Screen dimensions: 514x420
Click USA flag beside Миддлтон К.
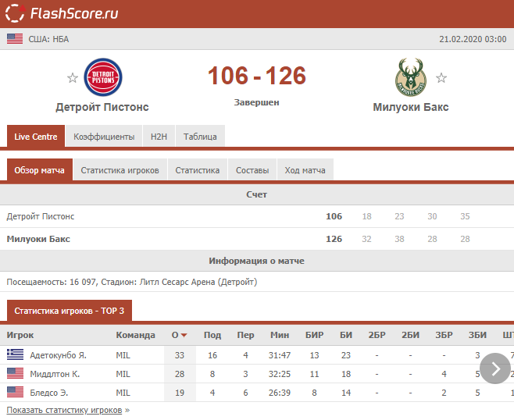[x=15, y=373]
